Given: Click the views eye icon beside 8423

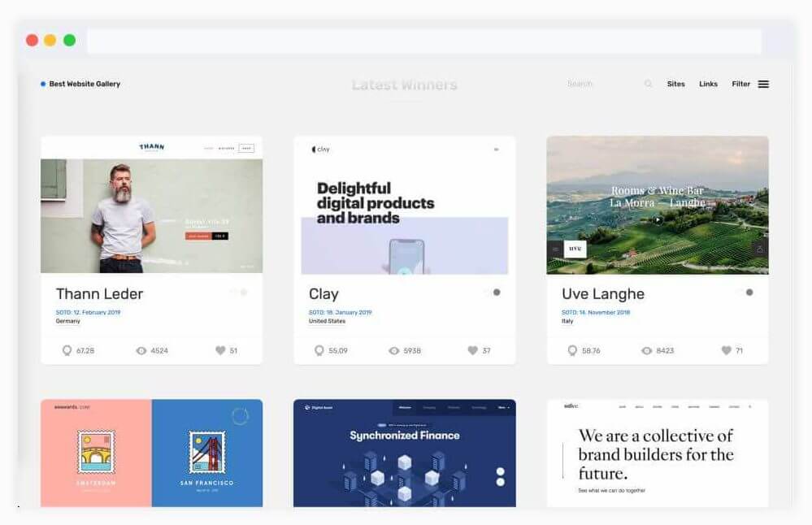Looking at the screenshot, I should point(646,350).
